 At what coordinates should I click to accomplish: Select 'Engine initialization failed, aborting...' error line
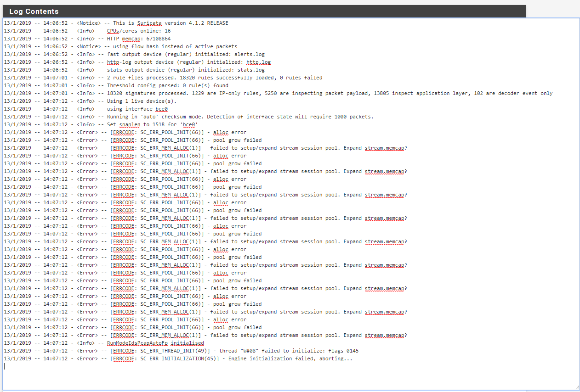[178, 358]
